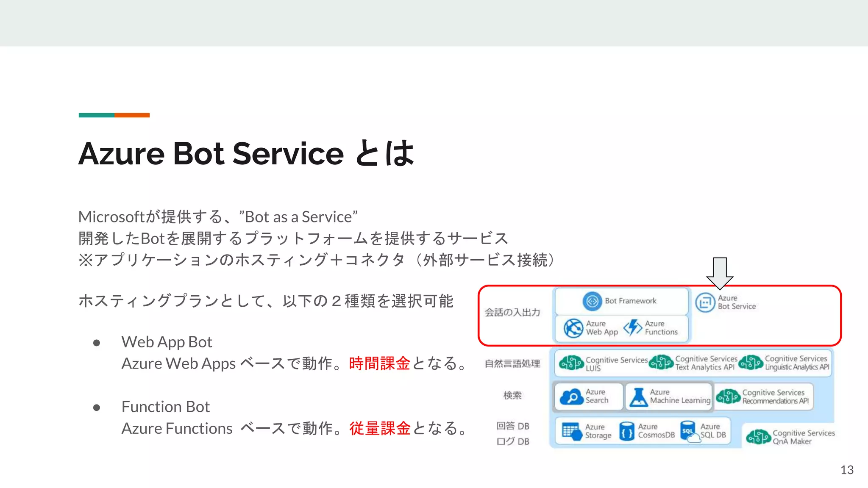This screenshot has height=488, width=868.
Task: Click the Cognitive Services LUIS brain icon
Action: [571, 363]
